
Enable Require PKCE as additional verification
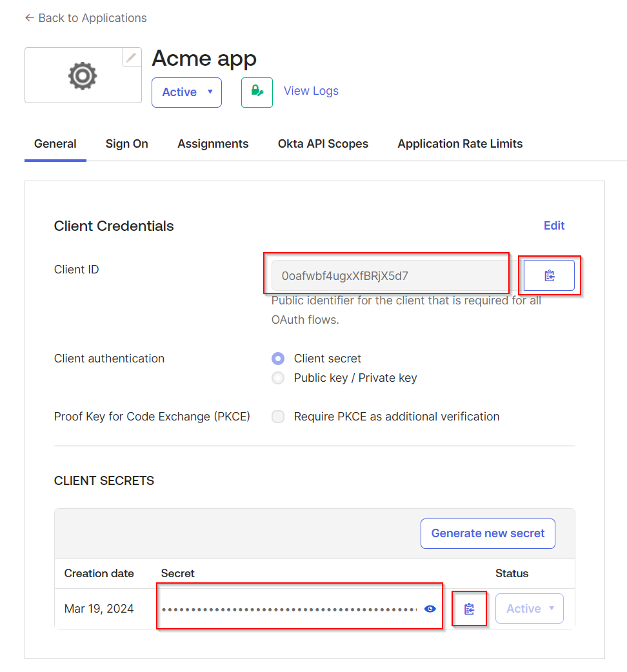[x=278, y=417]
